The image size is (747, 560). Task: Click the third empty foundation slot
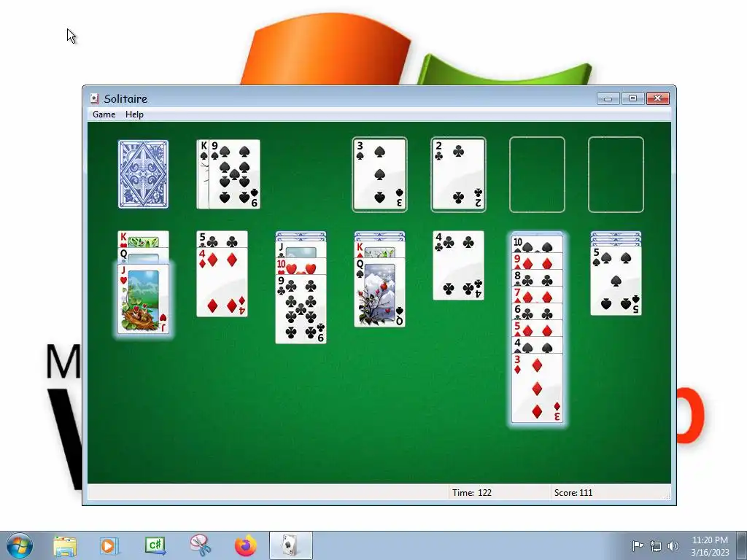[537, 174]
